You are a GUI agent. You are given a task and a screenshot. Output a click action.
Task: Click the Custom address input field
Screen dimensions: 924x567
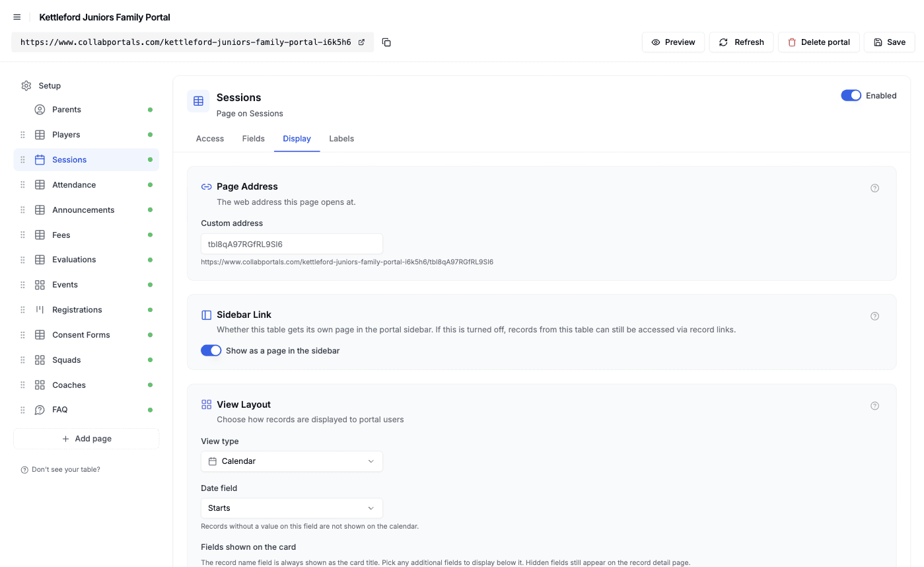click(292, 244)
